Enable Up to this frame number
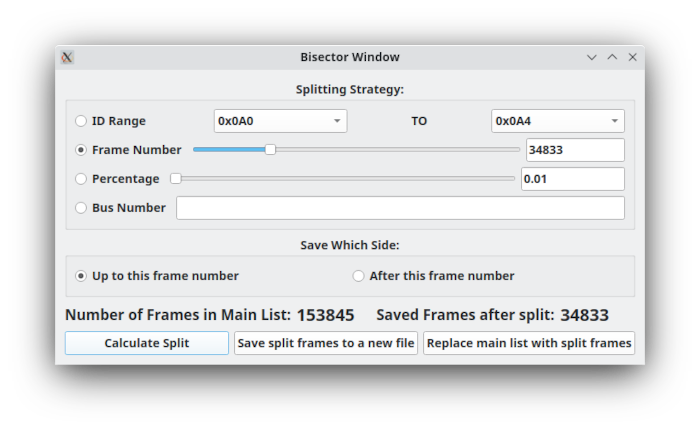700x430 pixels. 81,276
